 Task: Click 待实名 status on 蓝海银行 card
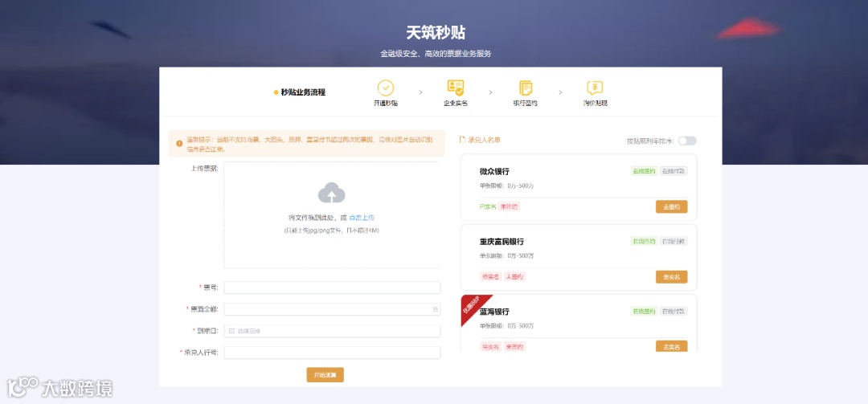490,346
